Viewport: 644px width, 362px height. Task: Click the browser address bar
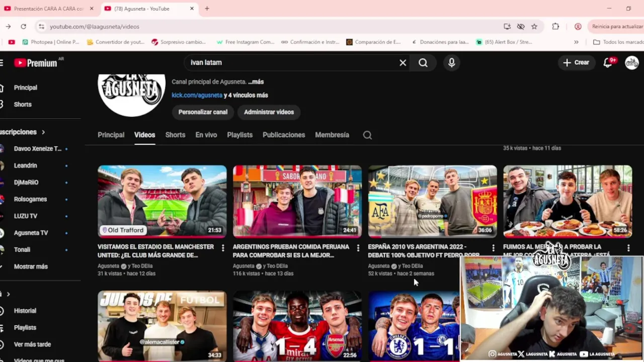click(x=272, y=27)
